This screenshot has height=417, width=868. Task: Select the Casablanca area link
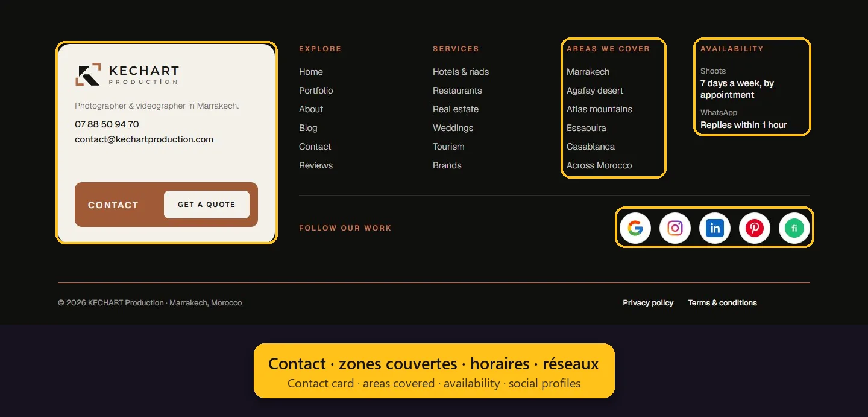pos(591,147)
